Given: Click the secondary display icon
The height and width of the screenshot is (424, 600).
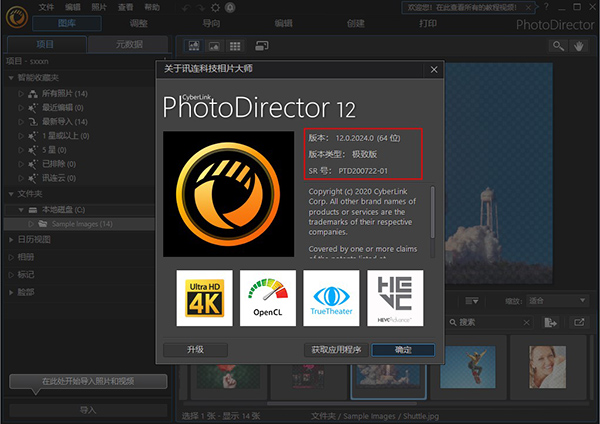Looking at the screenshot, I should [x=262, y=46].
